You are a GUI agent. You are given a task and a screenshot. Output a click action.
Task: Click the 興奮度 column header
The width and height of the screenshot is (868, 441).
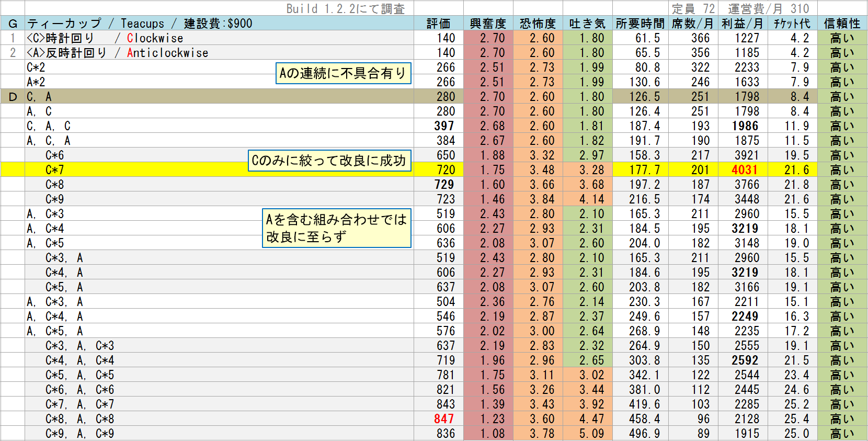click(x=488, y=24)
